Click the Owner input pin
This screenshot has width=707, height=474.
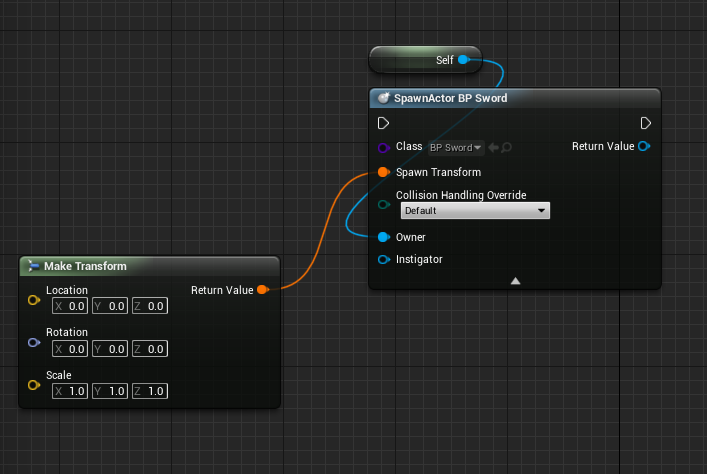[383, 237]
